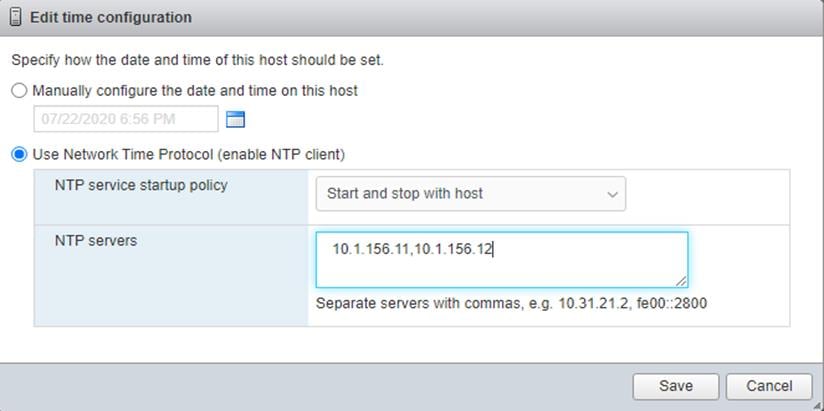Click the chevron arrow of the startup policy dropdown
The height and width of the screenshot is (411, 824).
(x=612, y=195)
